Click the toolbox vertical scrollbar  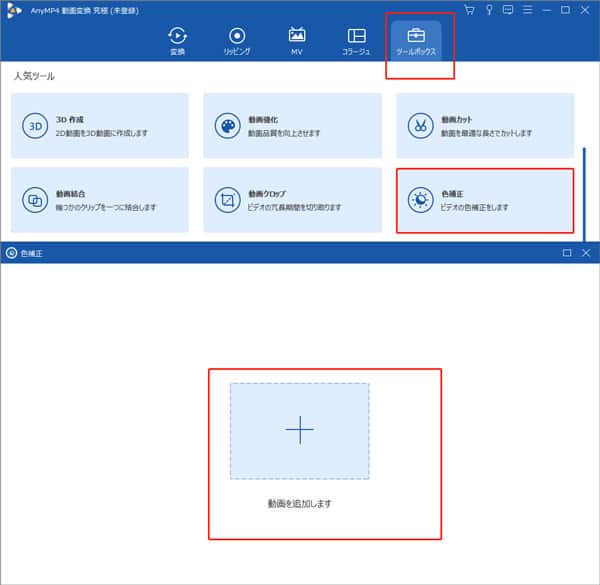(x=584, y=195)
